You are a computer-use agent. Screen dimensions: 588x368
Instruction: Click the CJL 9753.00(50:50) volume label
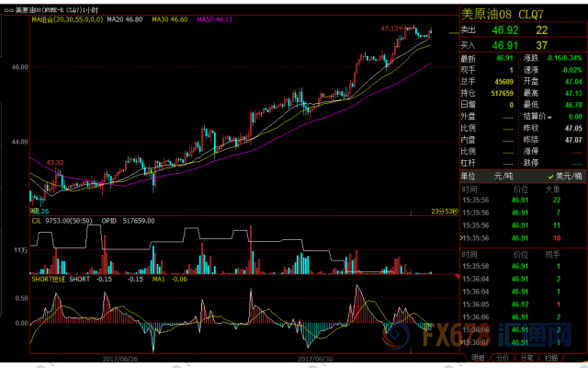click(62, 221)
